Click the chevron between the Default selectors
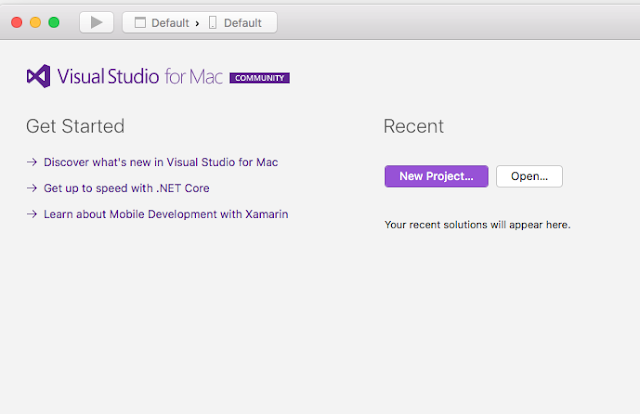Image resolution: width=640 pixels, height=414 pixels. (197, 24)
